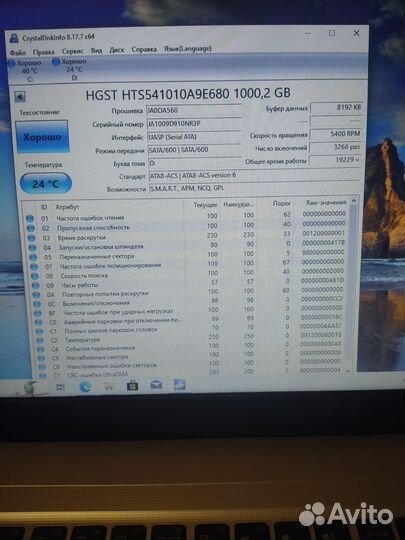The height and width of the screenshot is (540, 405).
Task: Open Mail app from the taskbar
Action: coord(156,385)
